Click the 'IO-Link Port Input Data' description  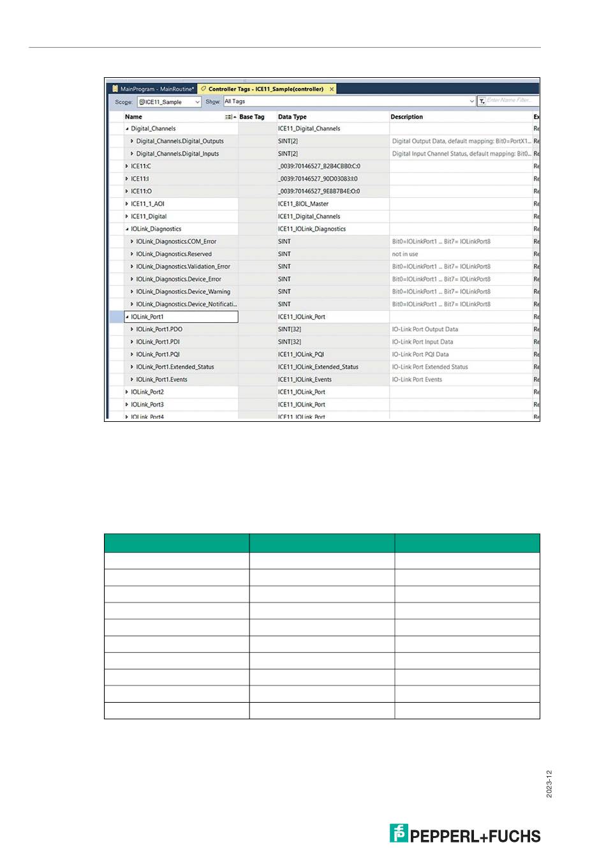pos(461,342)
